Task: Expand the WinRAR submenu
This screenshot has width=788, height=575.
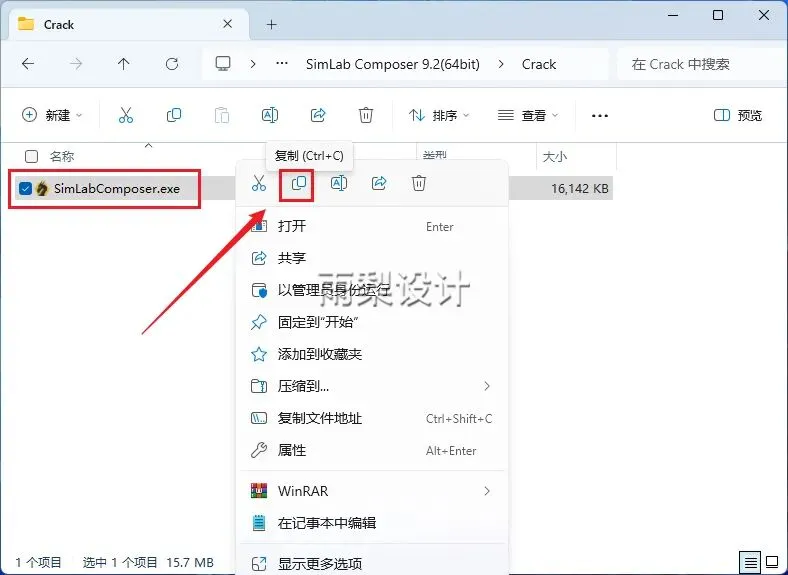Action: click(x=486, y=491)
